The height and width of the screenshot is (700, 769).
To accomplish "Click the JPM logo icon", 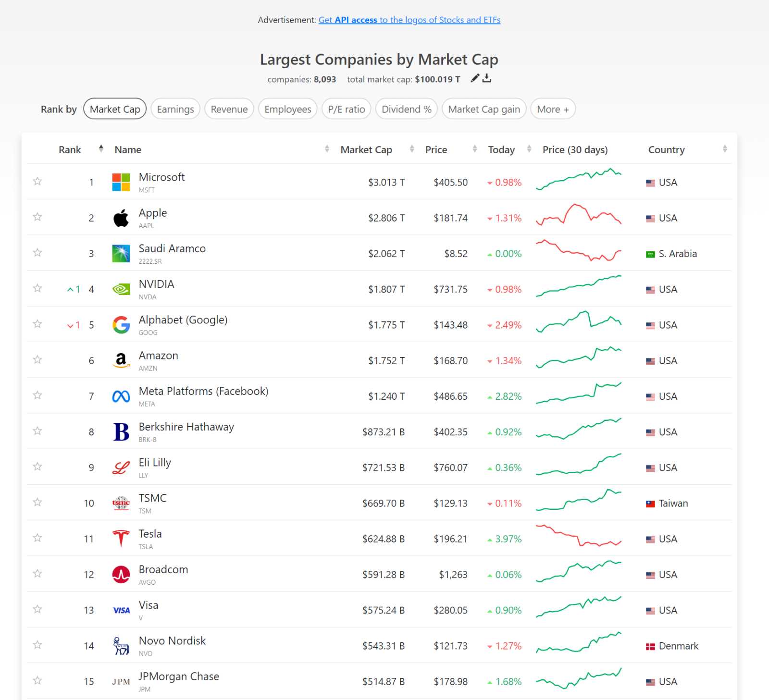I will [x=121, y=681].
